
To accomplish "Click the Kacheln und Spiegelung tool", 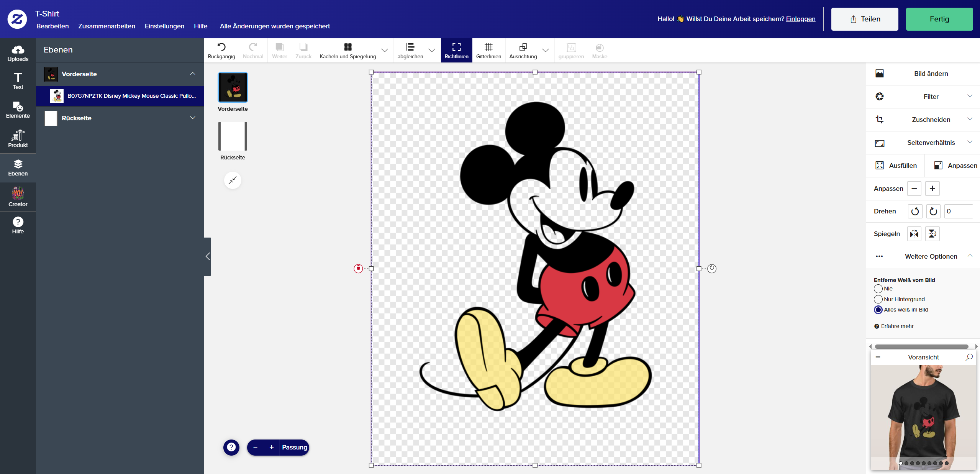I will [348, 51].
